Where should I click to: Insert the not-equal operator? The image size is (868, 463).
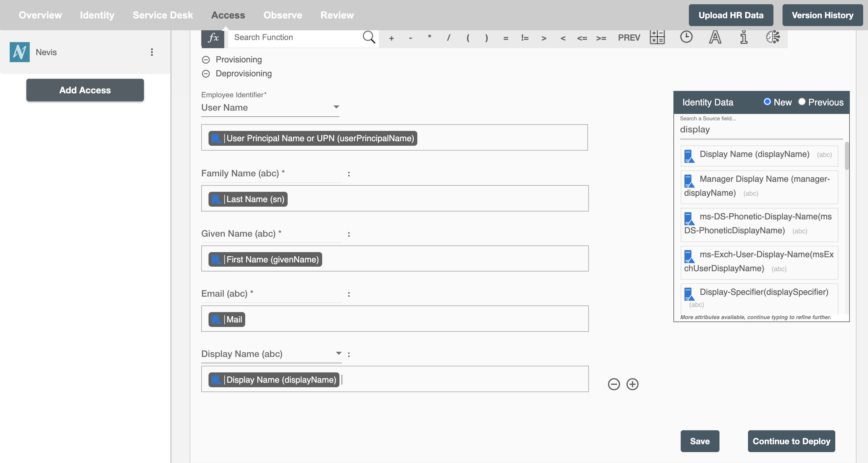(525, 38)
